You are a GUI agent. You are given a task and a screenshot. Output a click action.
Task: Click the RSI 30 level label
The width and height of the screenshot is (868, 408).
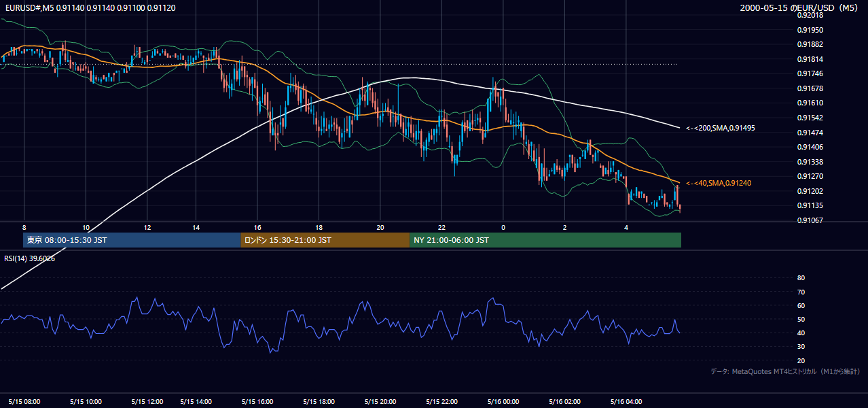pyautogui.click(x=801, y=347)
